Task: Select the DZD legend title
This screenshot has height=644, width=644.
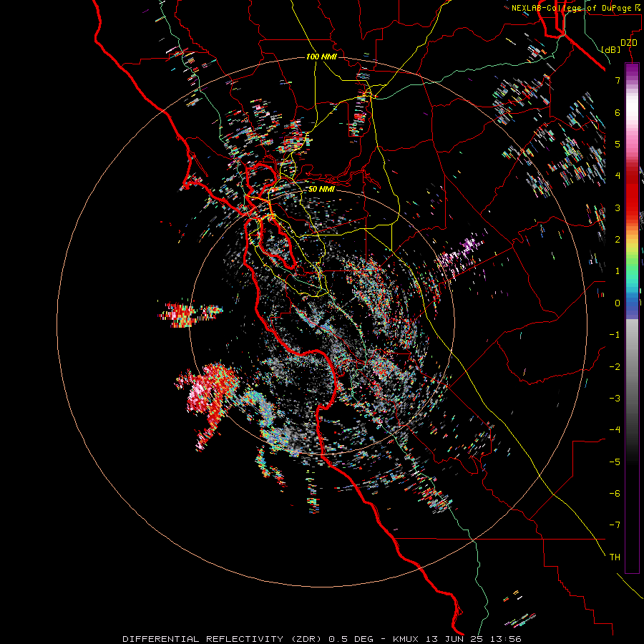Action: coord(629,43)
